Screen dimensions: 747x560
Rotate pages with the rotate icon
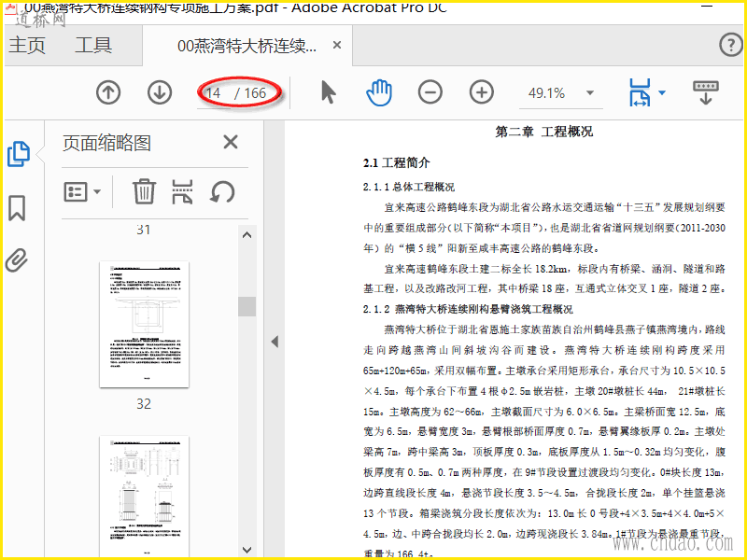coord(222,192)
